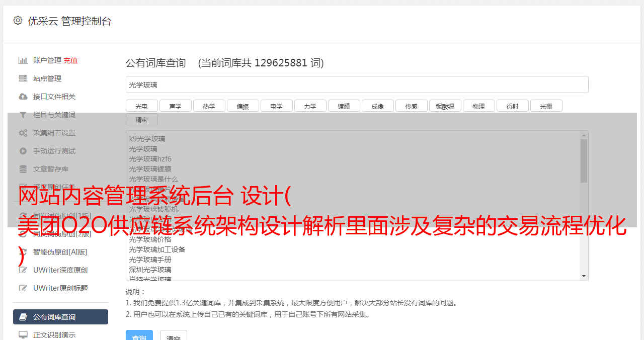This screenshot has width=644, height=340.
Task: Open 公有词库查询 menu item
Action: [60, 317]
